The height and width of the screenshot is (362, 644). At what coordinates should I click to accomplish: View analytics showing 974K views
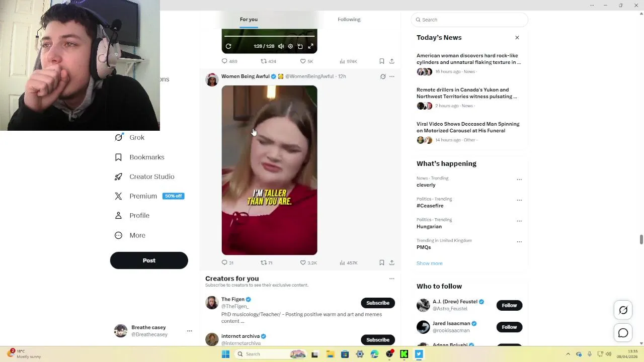coord(348,61)
